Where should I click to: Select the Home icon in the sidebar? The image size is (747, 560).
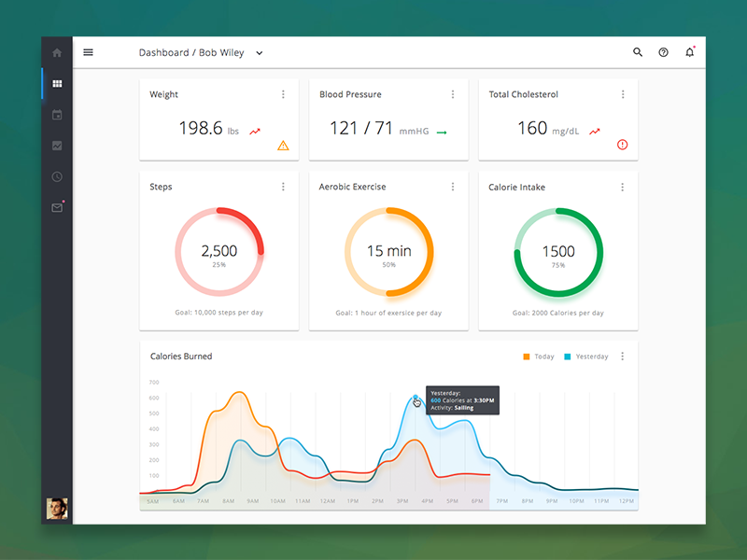(x=57, y=52)
